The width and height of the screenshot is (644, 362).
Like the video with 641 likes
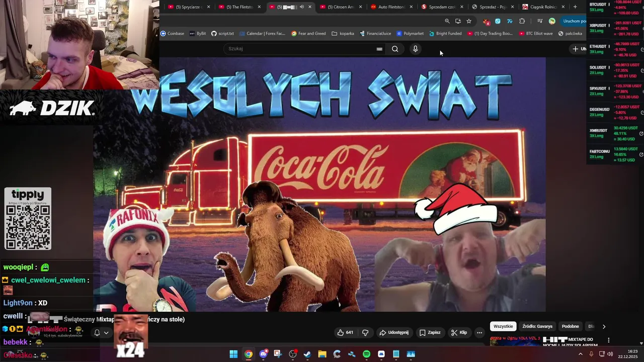[345, 332]
